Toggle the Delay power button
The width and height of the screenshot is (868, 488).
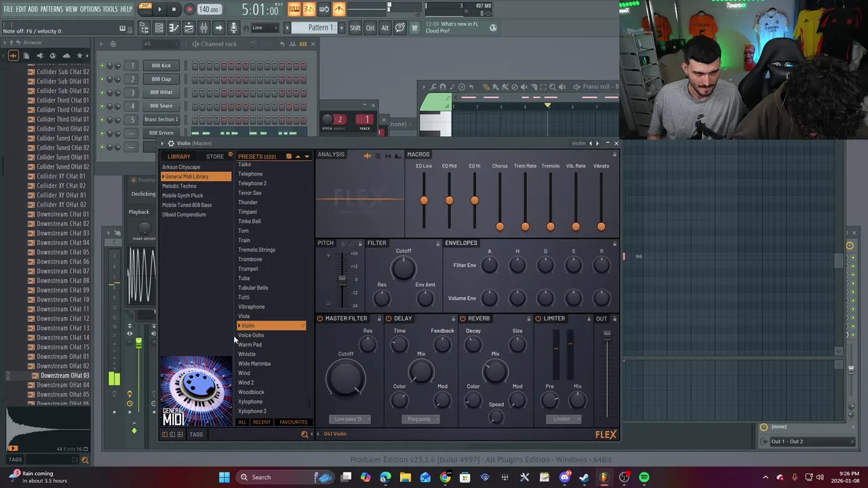pyautogui.click(x=389, y=319)
